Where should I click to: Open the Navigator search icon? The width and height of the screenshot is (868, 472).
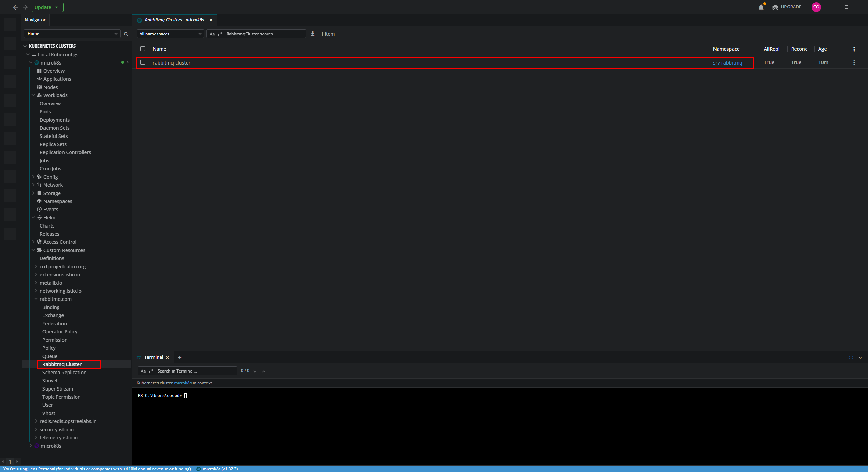coord(126,34)
